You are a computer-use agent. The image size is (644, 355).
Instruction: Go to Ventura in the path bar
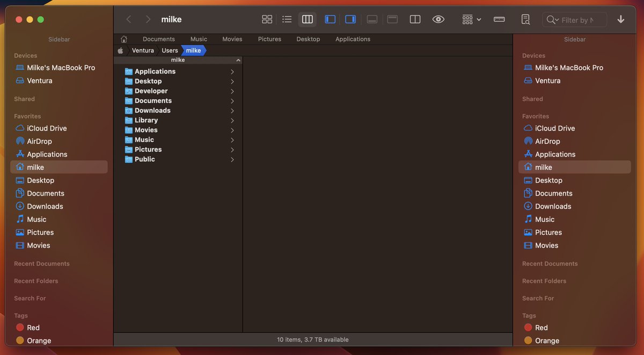pos(143,50)
